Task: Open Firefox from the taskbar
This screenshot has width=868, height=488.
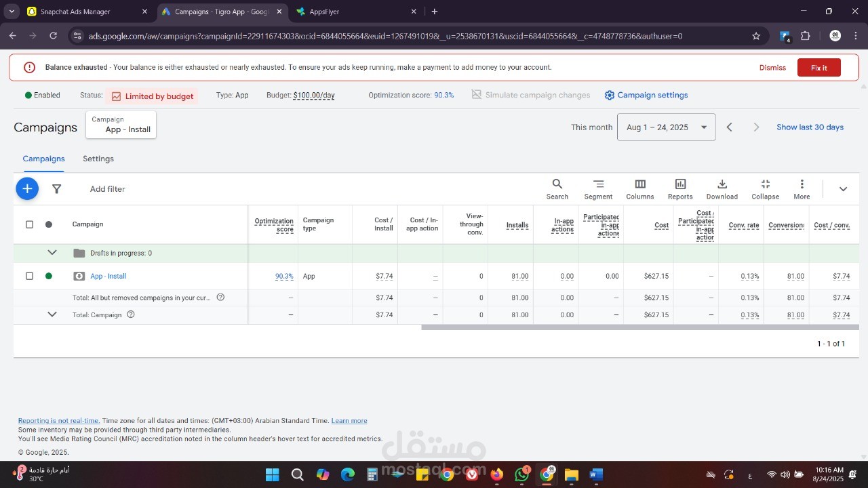Action: pos(497,474)
